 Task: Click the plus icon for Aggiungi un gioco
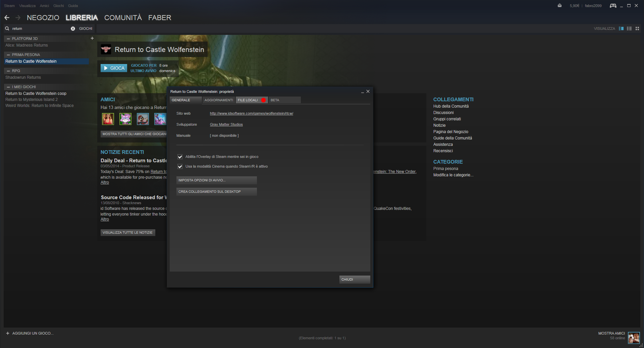(8, 333)
